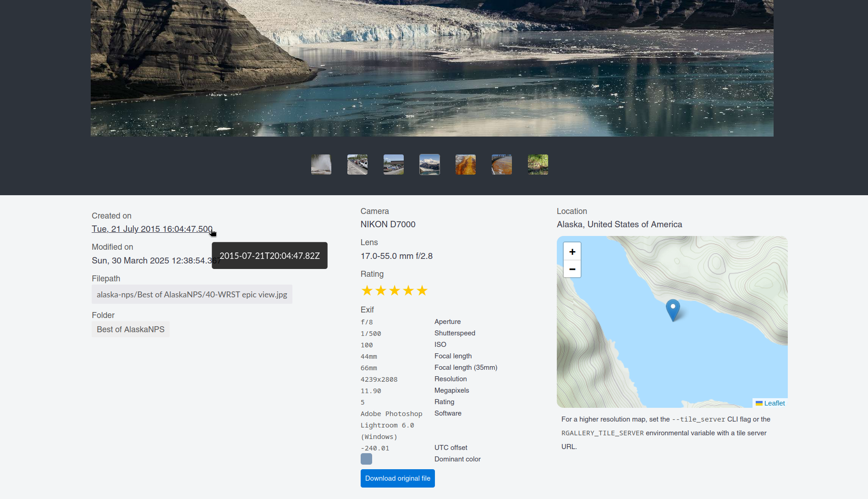Select the parking lot cars thumbnail
Screen dimensions: 868x499
coord(393,165)
